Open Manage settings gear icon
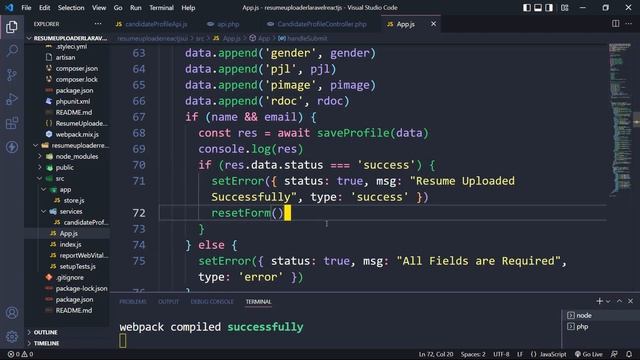Viewport: 640px width, 360px height. point(12,336)
